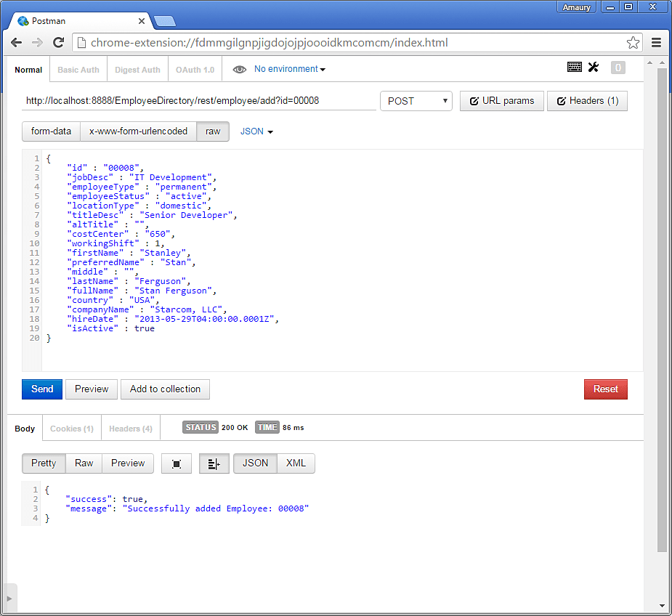Click the Chrome address bar
This screenshot has width=672, height=616.
click(x=357, y=42)
